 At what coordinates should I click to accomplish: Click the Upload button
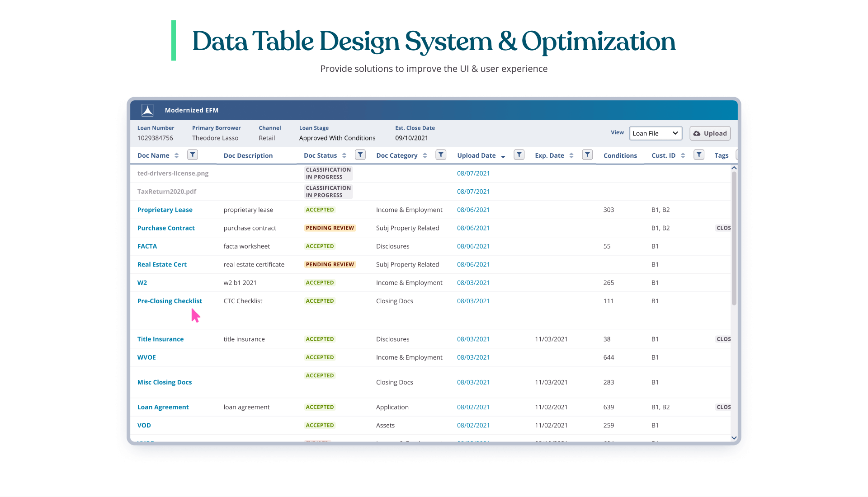tap(710, 133)
